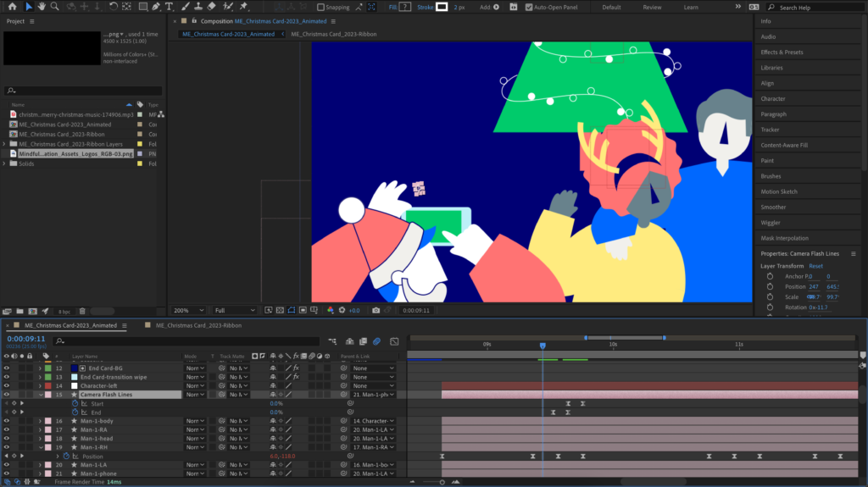Viewport: 868px width, 487px height.
Task: Open the Motion Sketch panel
Action: [779, 191]
